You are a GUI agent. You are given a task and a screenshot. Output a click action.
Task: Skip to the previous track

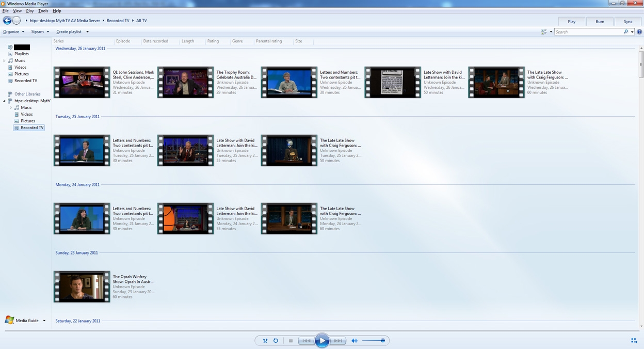[x=306, y=341]
